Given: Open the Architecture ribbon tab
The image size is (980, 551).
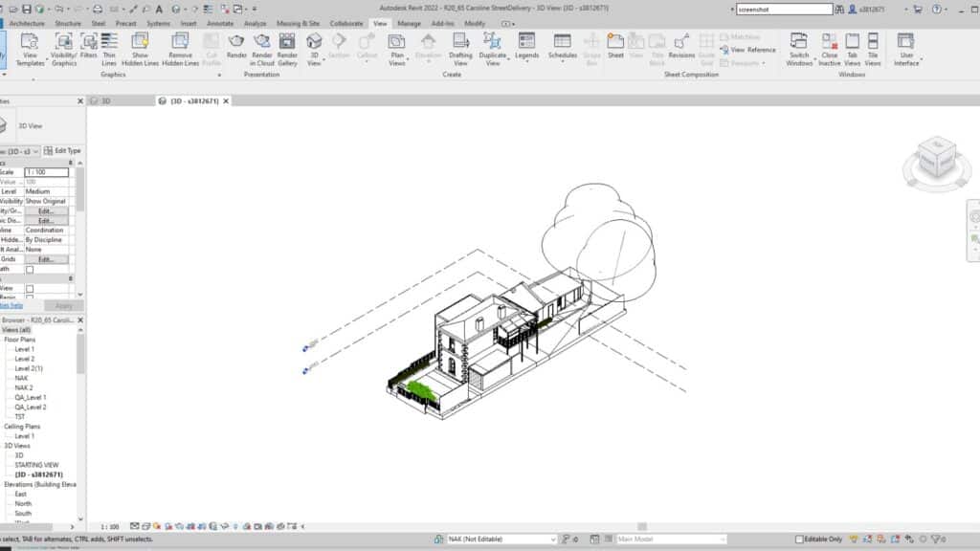Looking at the screenshot, I should 26,23.
